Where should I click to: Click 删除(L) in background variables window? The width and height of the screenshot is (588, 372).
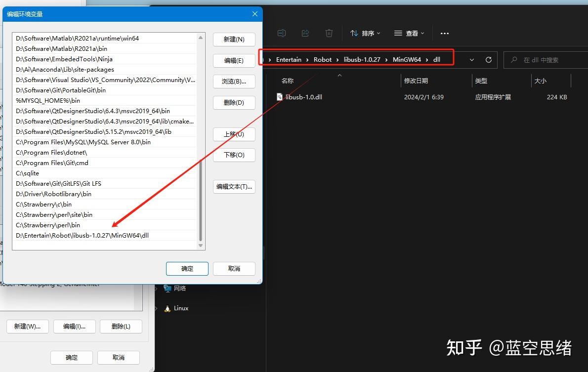(121, 326)
